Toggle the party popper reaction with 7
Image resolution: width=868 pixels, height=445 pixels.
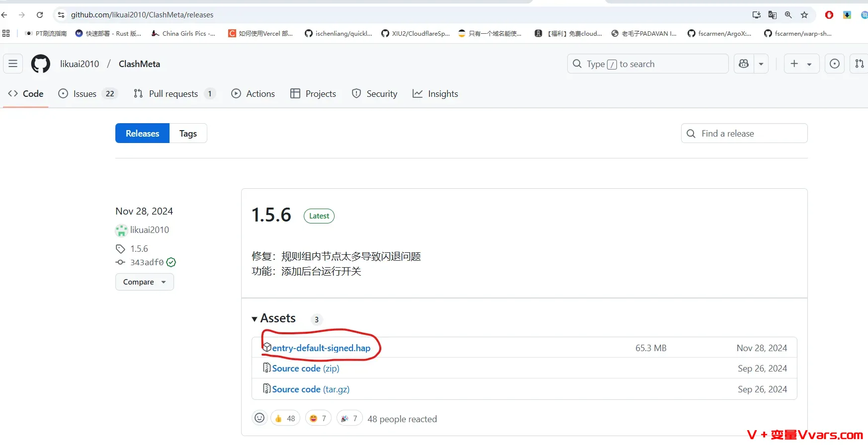point(349,418)
